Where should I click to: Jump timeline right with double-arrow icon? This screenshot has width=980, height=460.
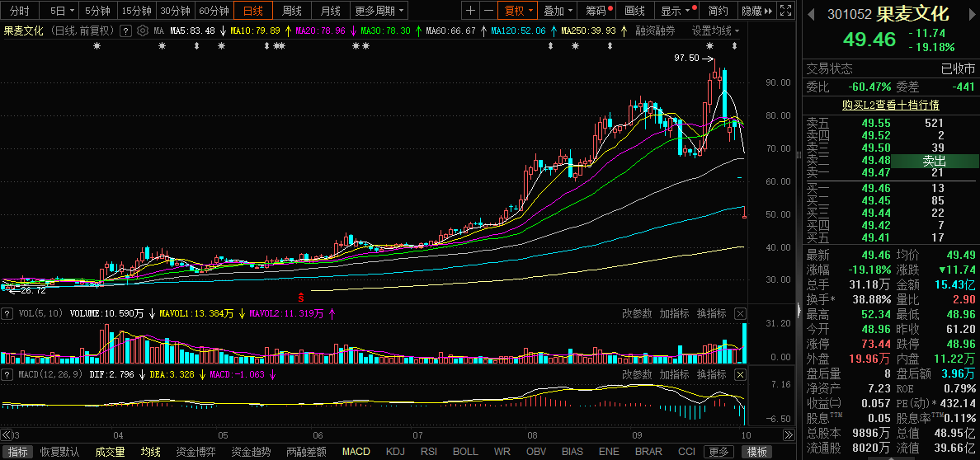click(x=789, y=435)
